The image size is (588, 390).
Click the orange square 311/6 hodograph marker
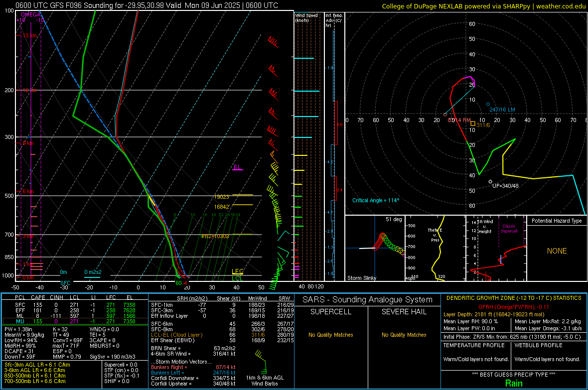[473, 124]
